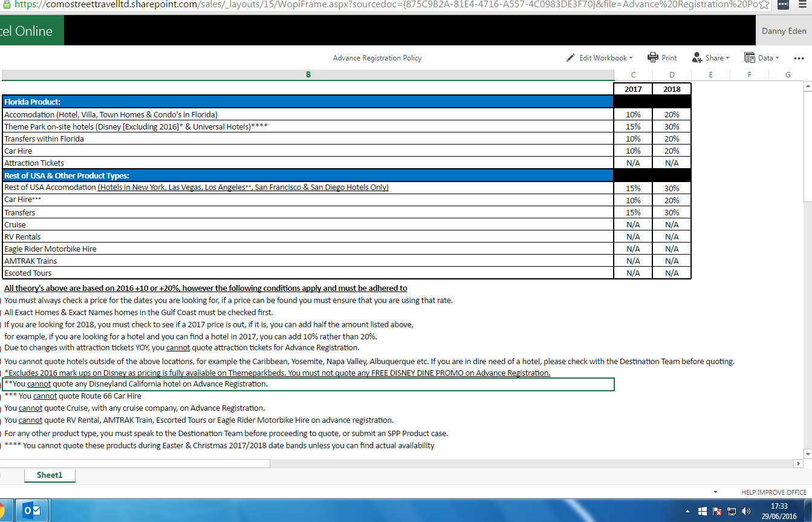
Task: Select the Route 66 Car Hire note
Action: [73, 396]
